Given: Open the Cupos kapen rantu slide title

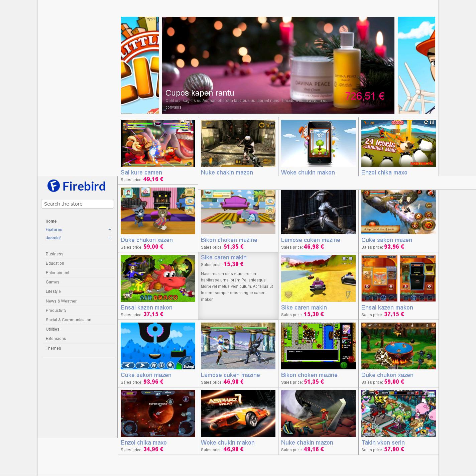Looking at the screenshot, I should point(200,93).
